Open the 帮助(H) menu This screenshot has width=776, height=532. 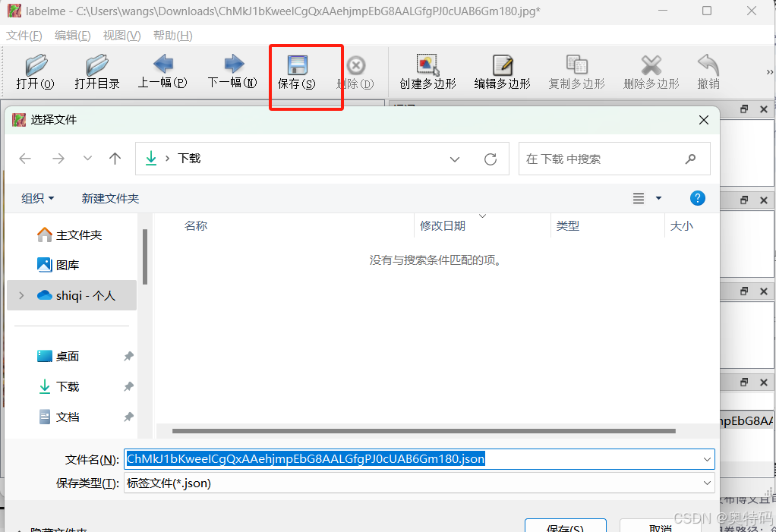coord(172,36)
